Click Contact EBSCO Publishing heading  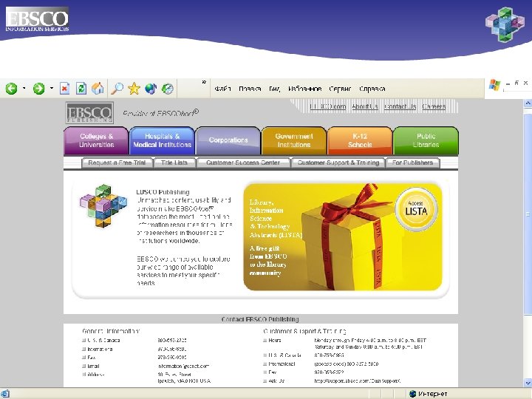260,319
